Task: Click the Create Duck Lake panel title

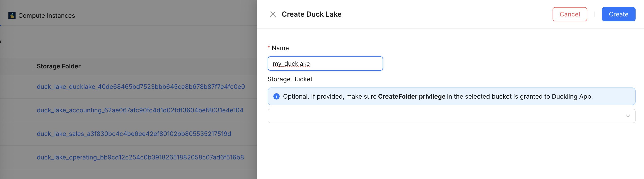Action: [x=311, y=14]
